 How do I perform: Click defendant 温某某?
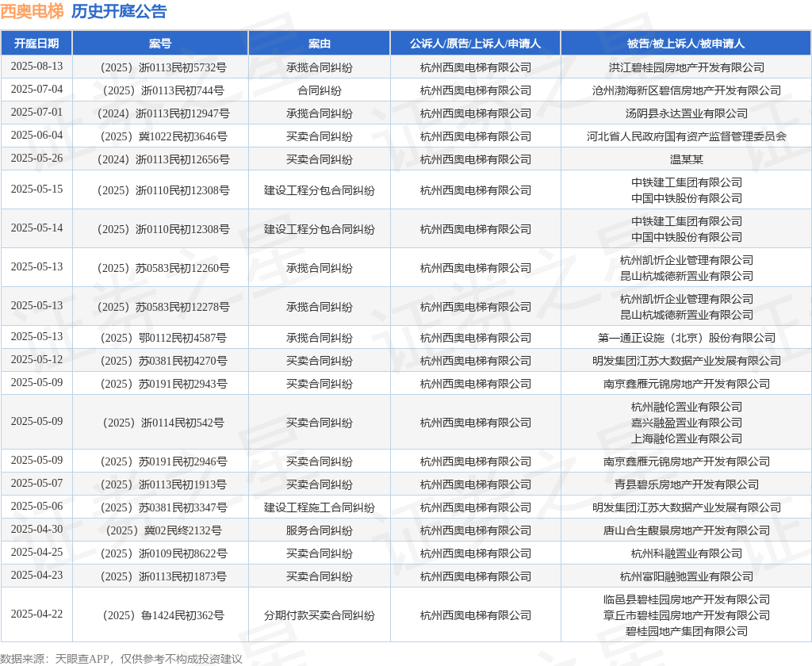click(x=686, y=159)
